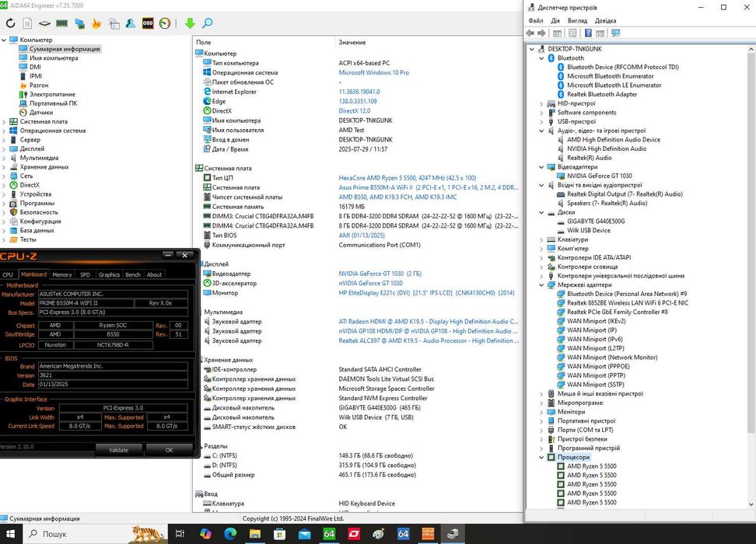Launch the System Stability Test flame icon
Viewport: 756px width, 544px height.
pos(96,23)
